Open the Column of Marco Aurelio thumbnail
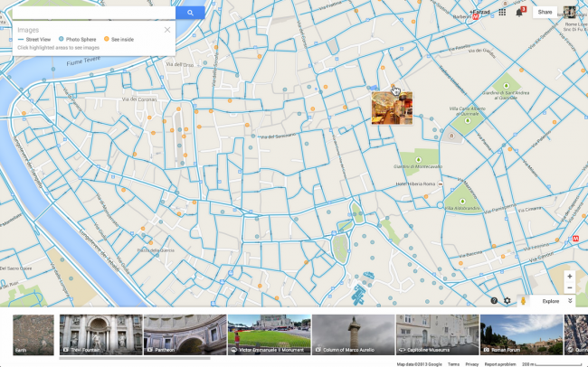Viewport: 588px width, 367px height. [x=353, y=334]
